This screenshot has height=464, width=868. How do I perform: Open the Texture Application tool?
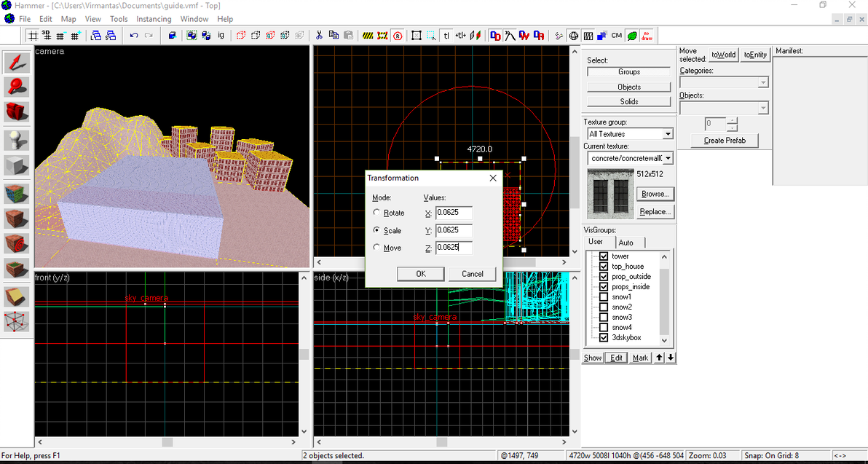click(17, 192)
